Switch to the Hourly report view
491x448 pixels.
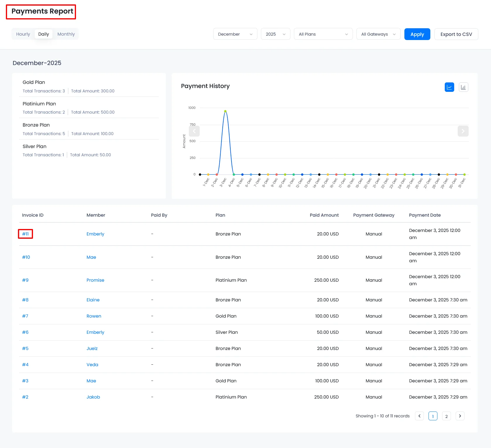click(23, 34)
